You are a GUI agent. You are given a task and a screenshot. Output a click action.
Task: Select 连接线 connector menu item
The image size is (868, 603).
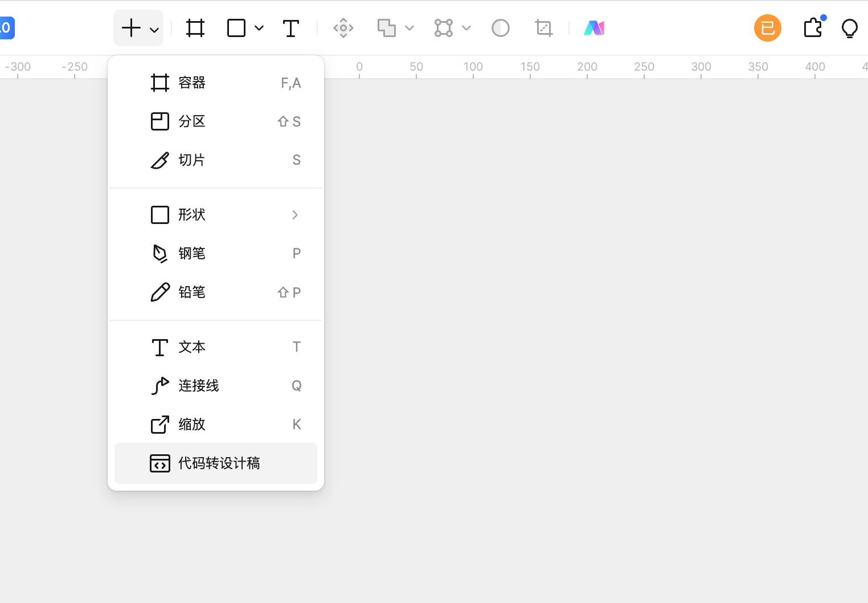tap(216, 386)
